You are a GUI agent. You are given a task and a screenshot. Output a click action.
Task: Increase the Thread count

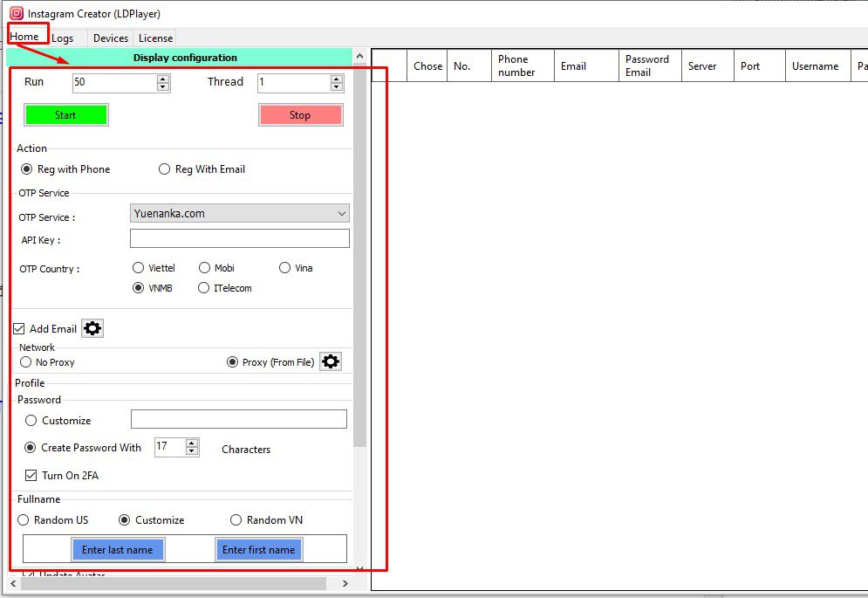coord(337,79)
